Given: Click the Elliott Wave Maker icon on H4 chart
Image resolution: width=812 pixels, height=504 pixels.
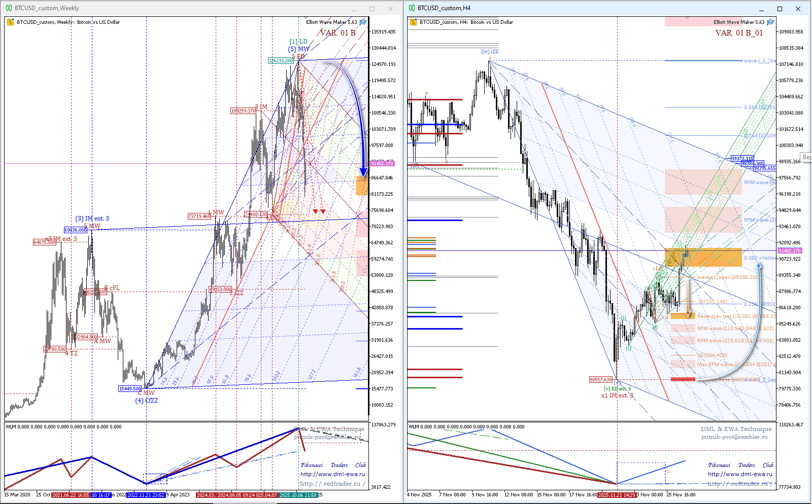Looking at the screenshot, I should pos(770,22).
